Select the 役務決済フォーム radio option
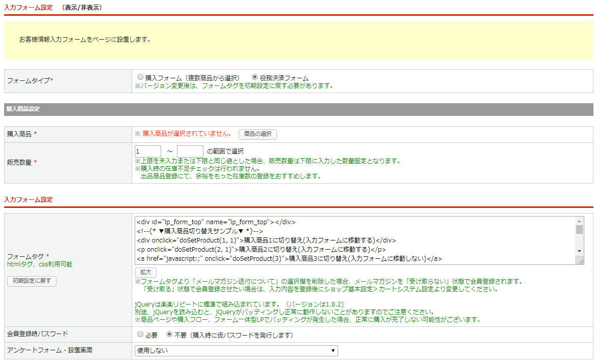Screen dimensions: 597x364 (x=255, y=77)
